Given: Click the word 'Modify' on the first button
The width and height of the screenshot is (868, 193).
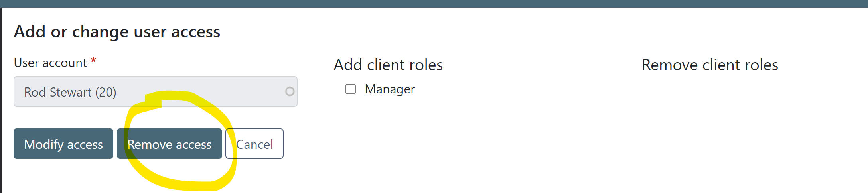Looking at the screenshot, I should [x=44, y=144].
